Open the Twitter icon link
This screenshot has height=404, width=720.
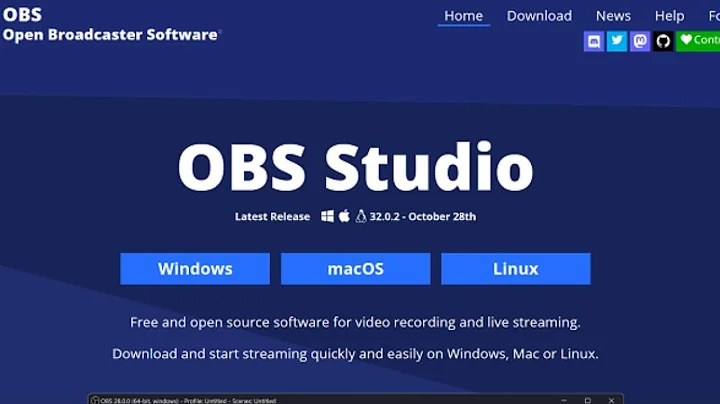tap(617, 41)
